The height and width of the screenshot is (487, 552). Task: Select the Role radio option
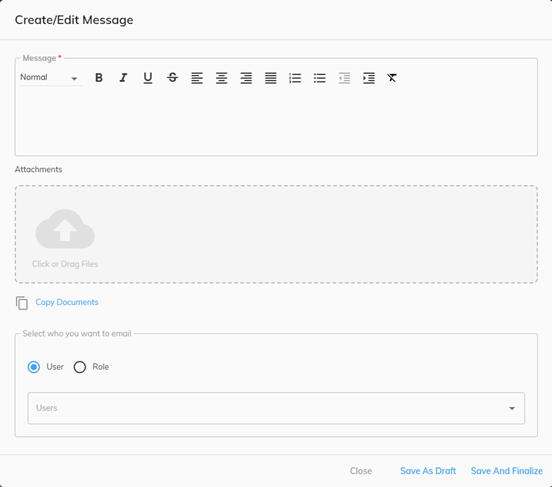click(80, 367)
